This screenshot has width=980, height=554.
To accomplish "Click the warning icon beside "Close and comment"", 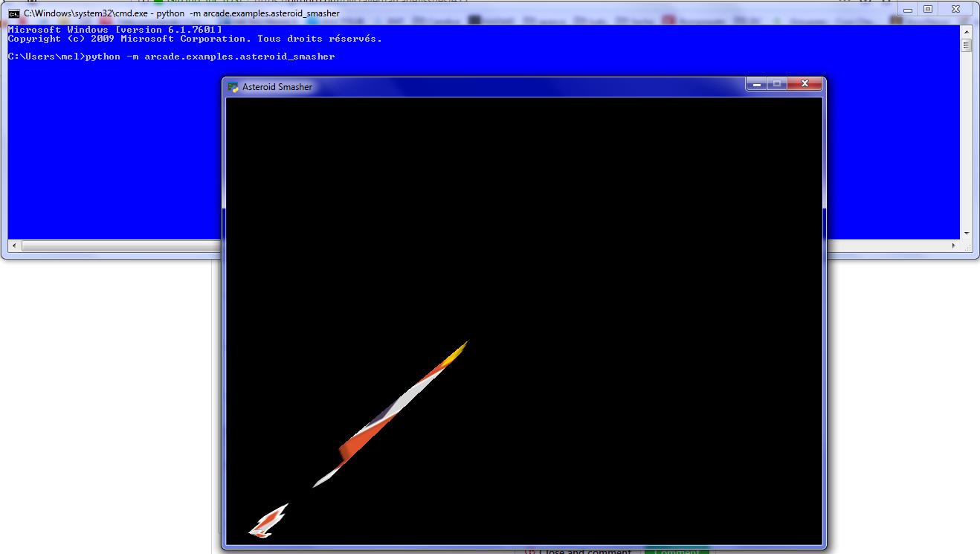I will pos(532,552).
